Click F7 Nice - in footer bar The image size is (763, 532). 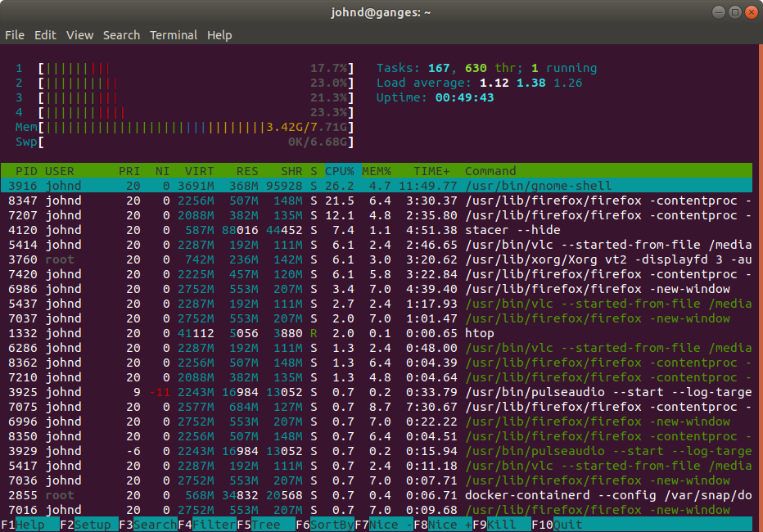pos(384,525)
